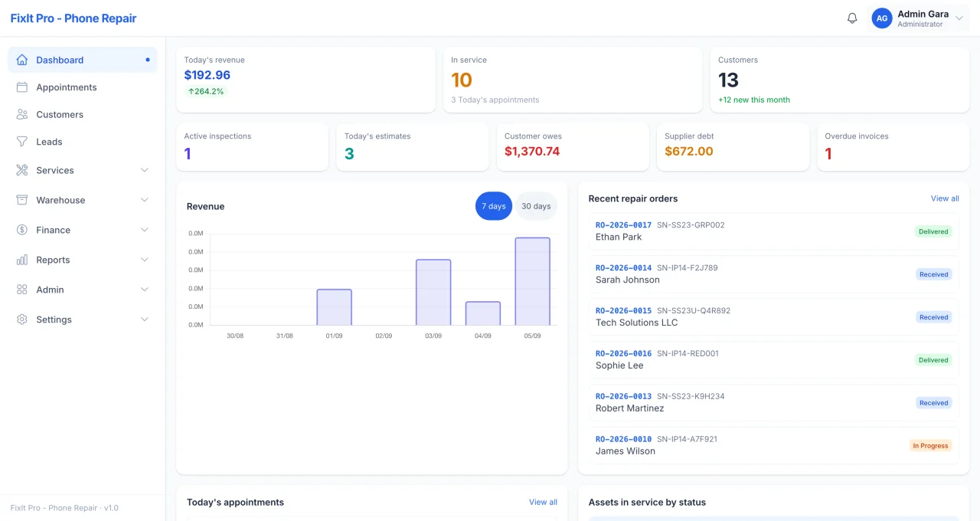This screenshot has width=980, height=521.
Task: Click the FixIt Pro - Phone Repair logo
Action: point(73,18)
